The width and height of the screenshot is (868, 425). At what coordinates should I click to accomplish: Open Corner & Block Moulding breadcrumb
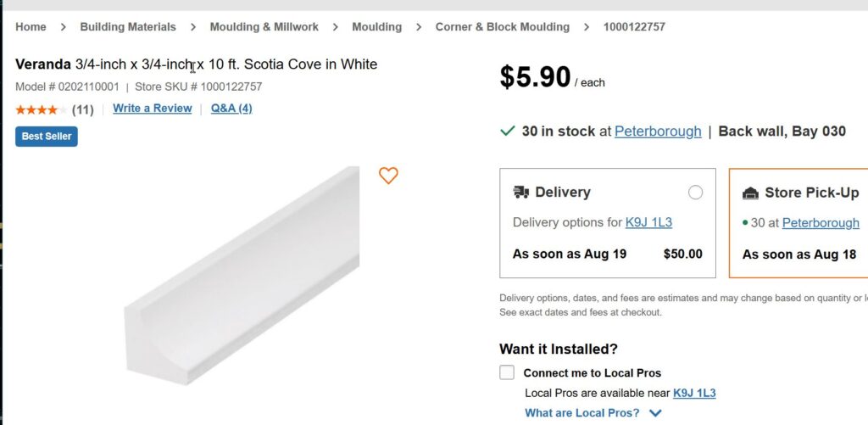pos(502,27)
